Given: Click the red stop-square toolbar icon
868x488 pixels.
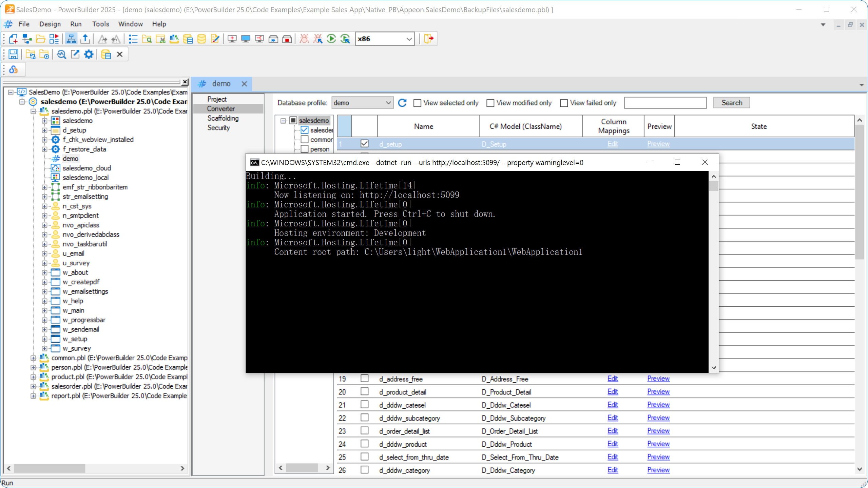Looking at the screenshot, I should pyautogui.click(x=287, y=39).
